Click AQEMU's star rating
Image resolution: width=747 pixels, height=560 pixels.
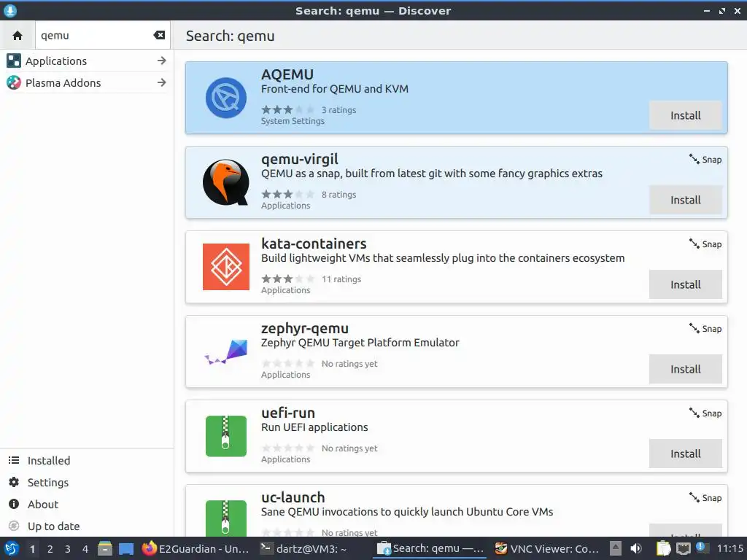coord(287,110)
